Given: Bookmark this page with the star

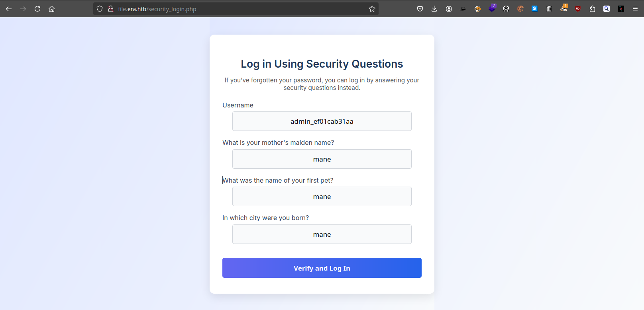Looking at the screenshot, I should click(372, 9).
